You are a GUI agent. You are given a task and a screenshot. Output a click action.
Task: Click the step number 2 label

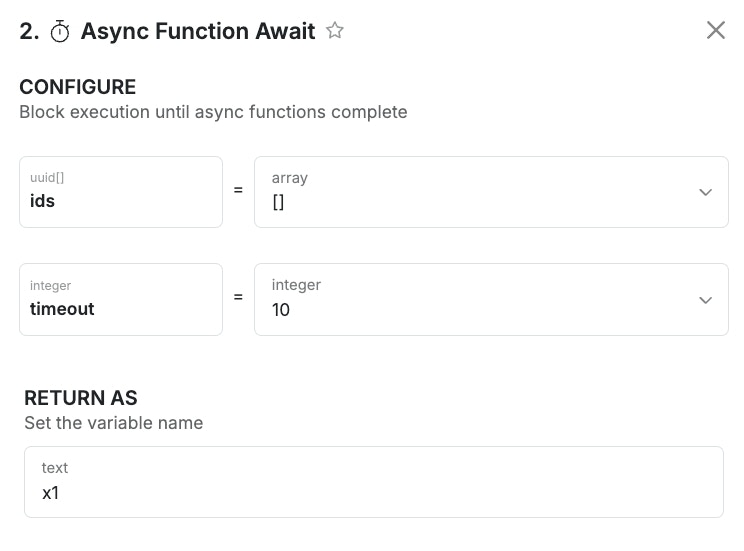(29, 31)
